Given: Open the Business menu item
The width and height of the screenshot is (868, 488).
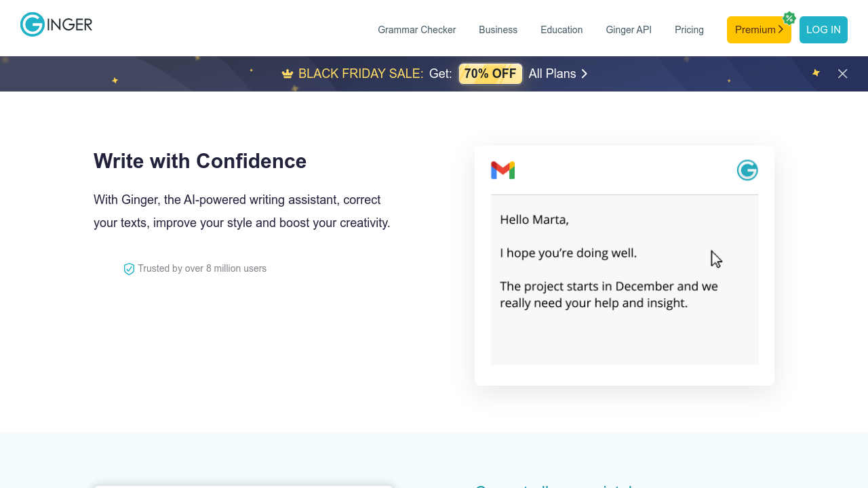Looking at the screenshot, I should click(x=498, y=30).
